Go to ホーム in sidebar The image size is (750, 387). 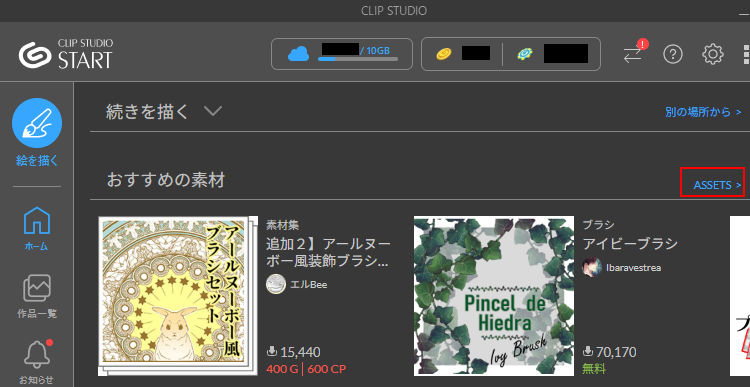click(37, 229)
